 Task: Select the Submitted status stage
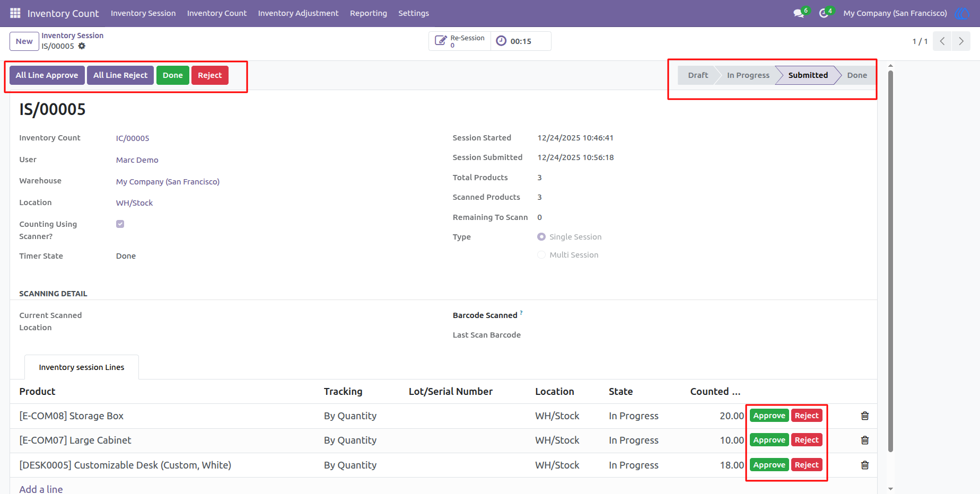[808, 75]
